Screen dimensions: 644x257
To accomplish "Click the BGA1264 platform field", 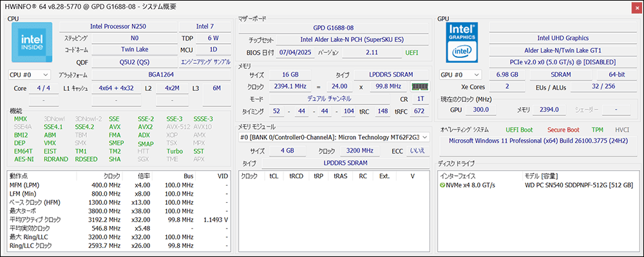I will 160,75.
